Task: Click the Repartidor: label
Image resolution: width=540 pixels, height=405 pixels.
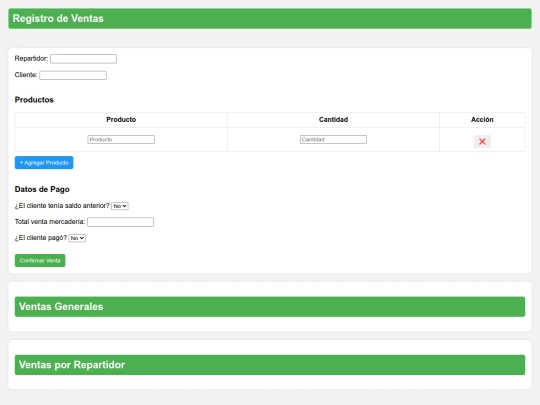Action: pos(31,59)
